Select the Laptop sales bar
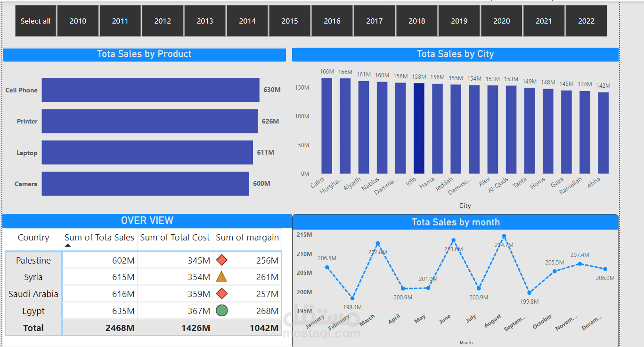Image resolution: width=644 pixels, height=347 pixels. 147,152
